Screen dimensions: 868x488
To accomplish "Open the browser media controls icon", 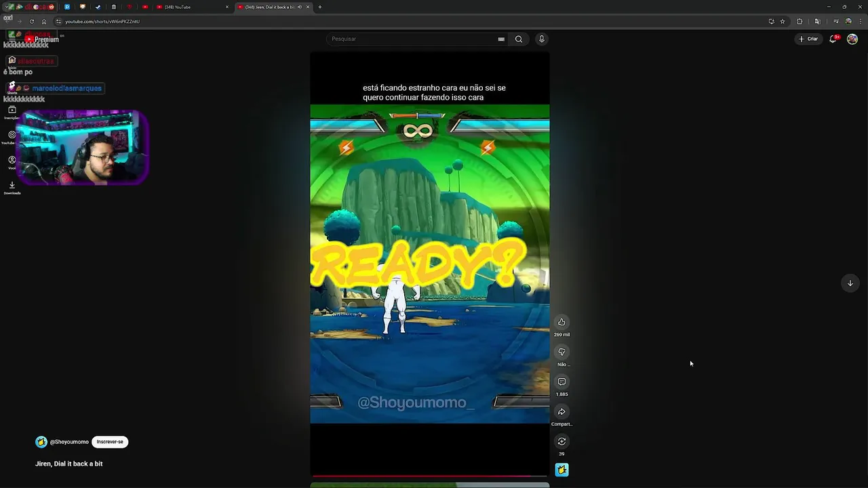I will [x=836, y=21].
